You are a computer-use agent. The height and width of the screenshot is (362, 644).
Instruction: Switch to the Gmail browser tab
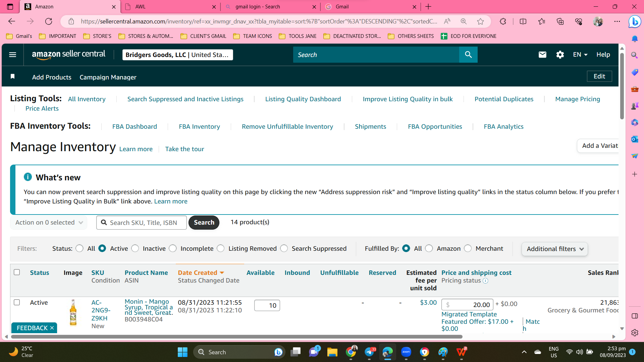371,7
